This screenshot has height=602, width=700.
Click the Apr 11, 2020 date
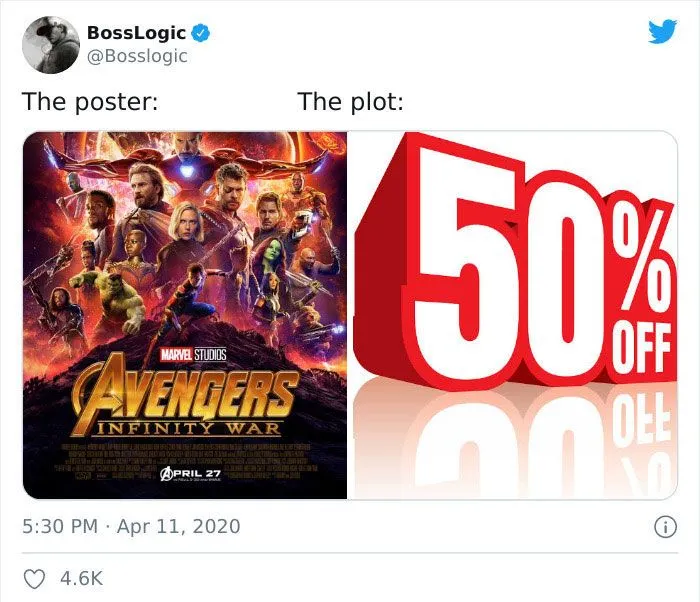coord(179,526)
